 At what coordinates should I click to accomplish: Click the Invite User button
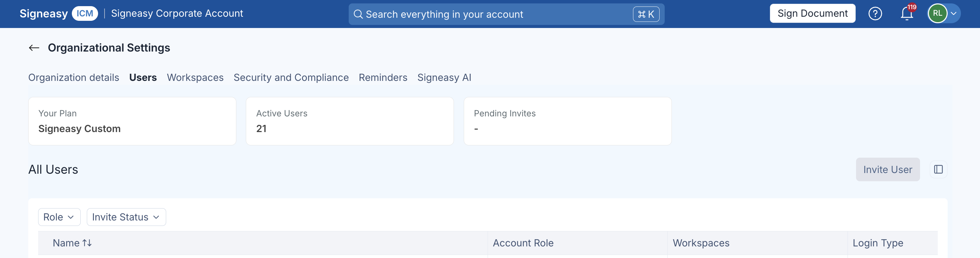coord(888,169)
